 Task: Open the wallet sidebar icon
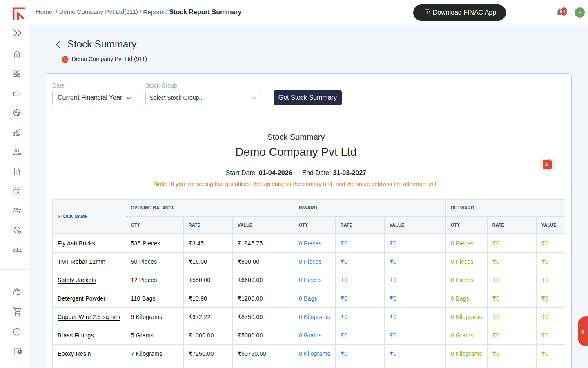17,352
